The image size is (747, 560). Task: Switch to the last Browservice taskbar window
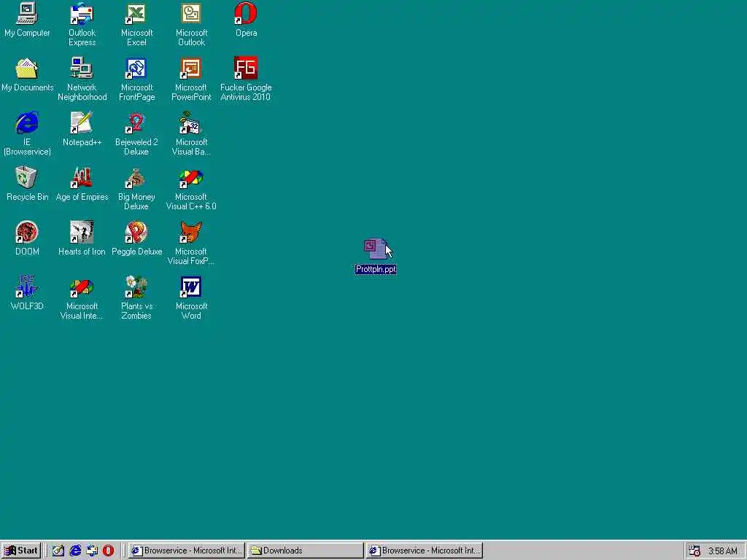(425, 551)
